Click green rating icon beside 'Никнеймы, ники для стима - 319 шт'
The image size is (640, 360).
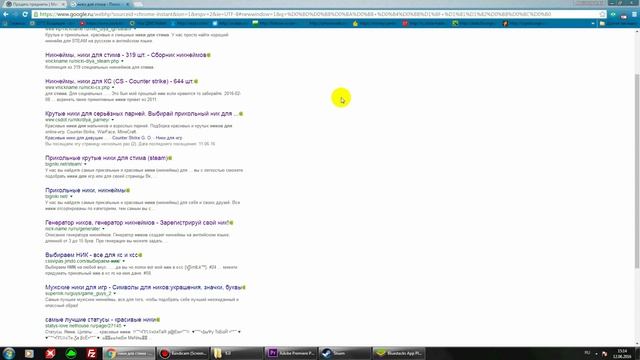209,55
